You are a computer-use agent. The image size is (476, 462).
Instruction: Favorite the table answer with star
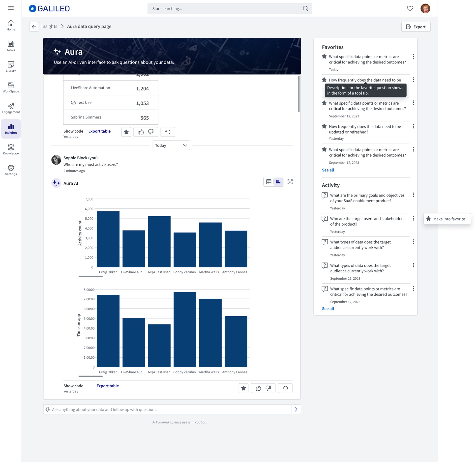click(126, 132)
